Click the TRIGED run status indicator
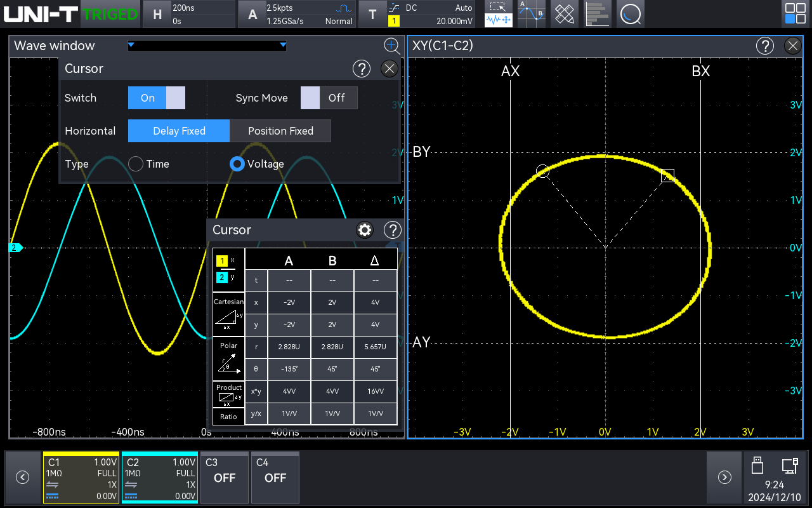 [x=110, y=14]
